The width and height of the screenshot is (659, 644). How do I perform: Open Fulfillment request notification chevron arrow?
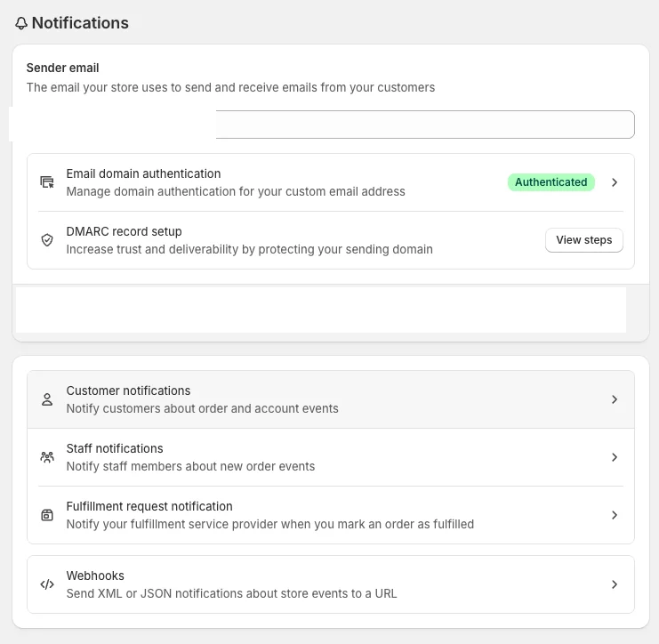pos(615,515)
